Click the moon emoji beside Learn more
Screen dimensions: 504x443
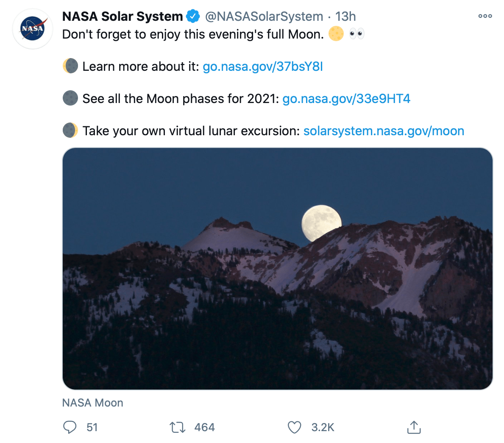pos(70,66)
